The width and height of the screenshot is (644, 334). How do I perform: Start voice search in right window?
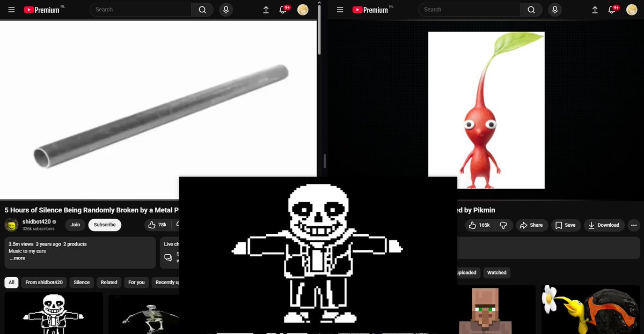554,10
